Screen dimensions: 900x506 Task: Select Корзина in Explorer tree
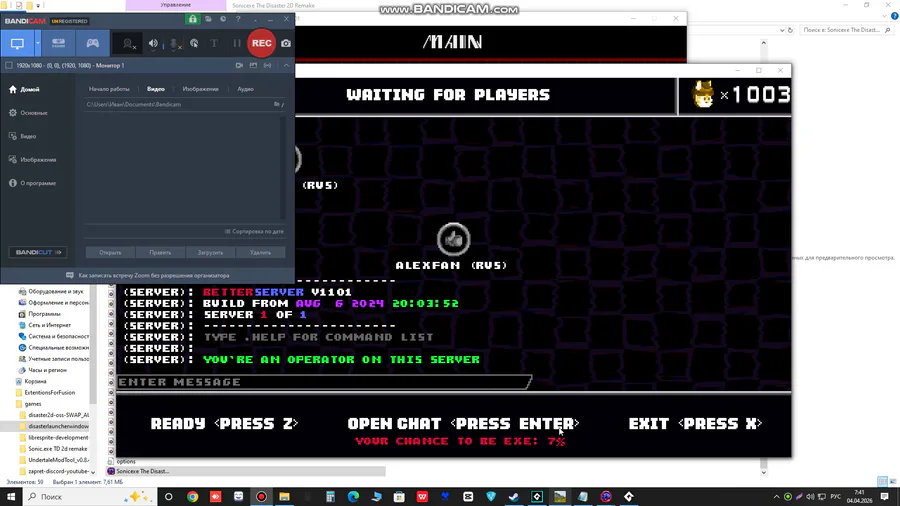tap(35, 382)
